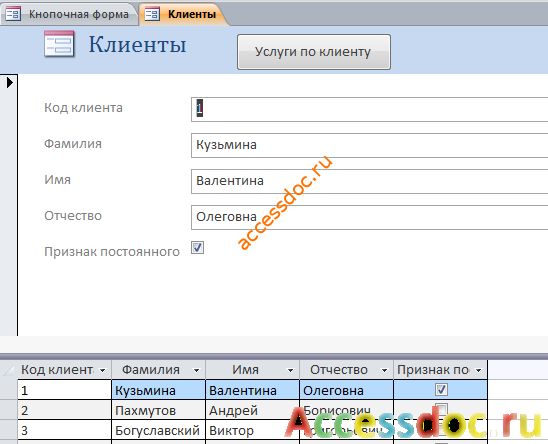Open the Отчество column filter dropdown
Image resolution: width=548 pixels, height=444 pixels.
click(384, 370)
